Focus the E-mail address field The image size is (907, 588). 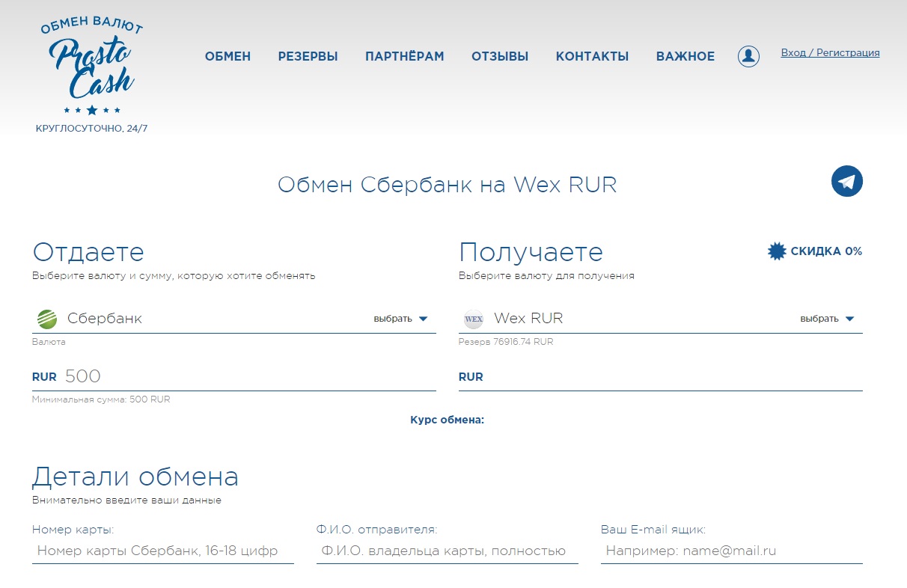(x=732, y=551)
